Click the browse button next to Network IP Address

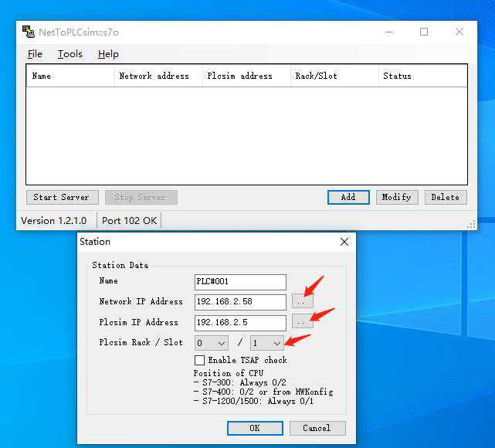click(x=302, y=302)
